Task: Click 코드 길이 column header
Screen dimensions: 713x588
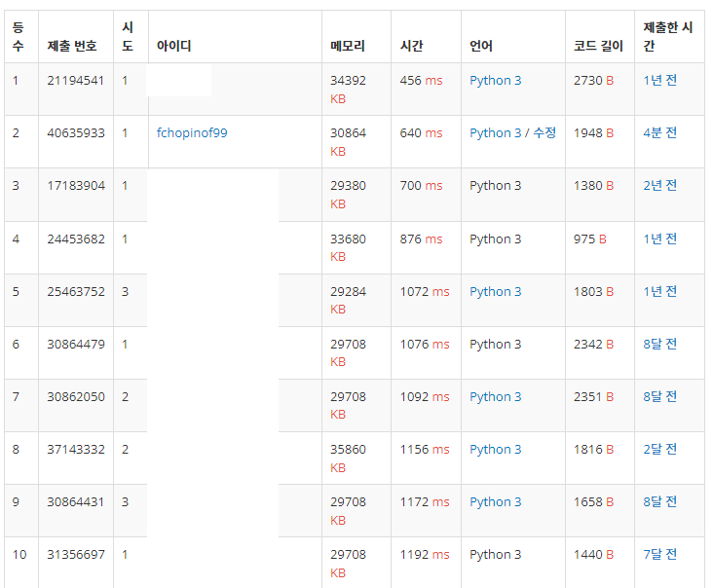Action: pyautogui.click(x=598, y=46)
